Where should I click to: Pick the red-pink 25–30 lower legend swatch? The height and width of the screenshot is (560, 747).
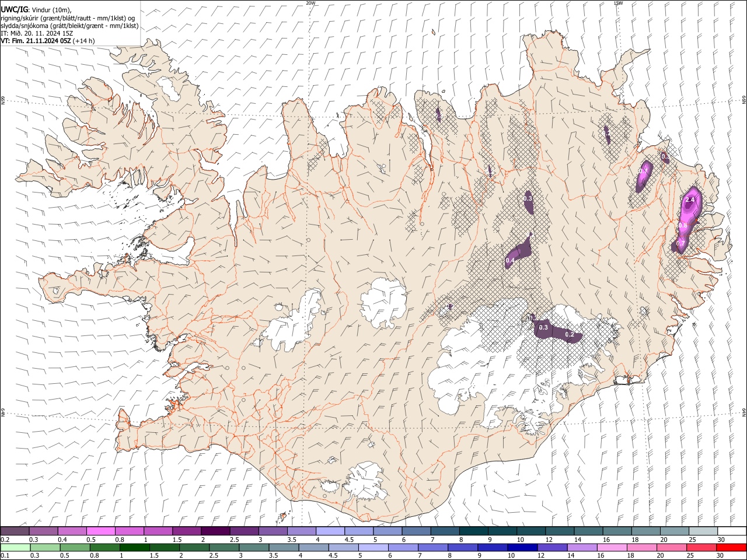[x=701, y=547]
